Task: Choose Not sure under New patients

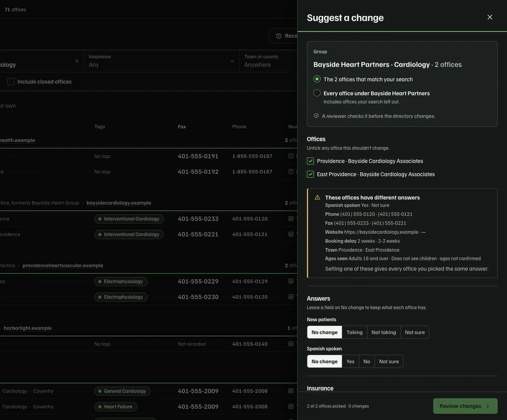Action: pos(415,332)
